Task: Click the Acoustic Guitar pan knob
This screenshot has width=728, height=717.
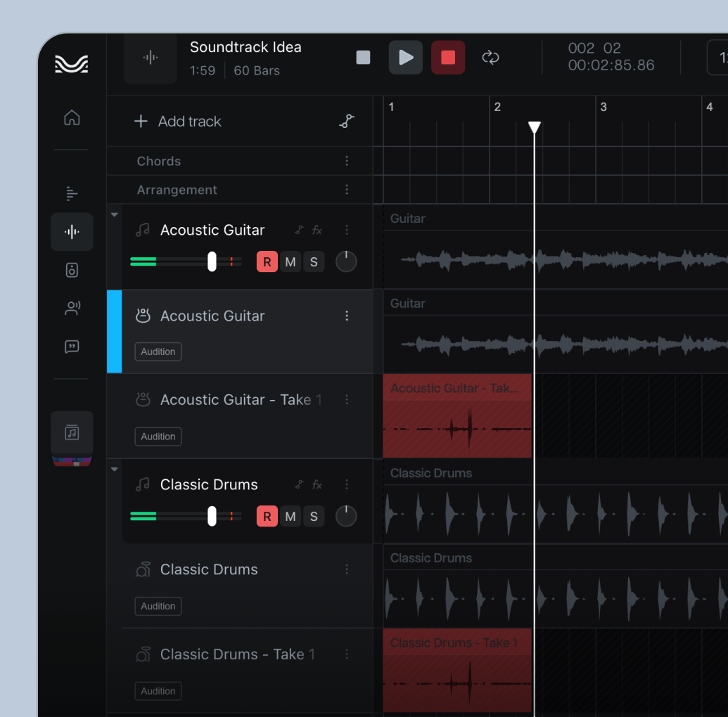Action: (346, 261)
